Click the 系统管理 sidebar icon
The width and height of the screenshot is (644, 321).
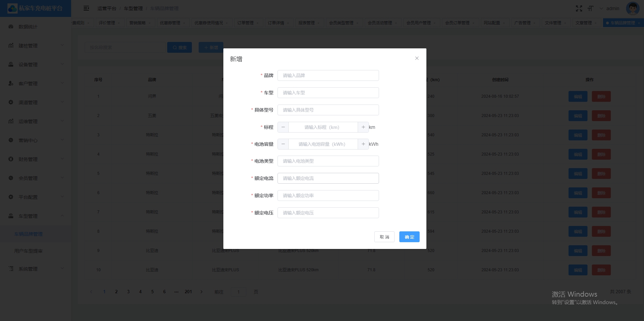coord(11,269)
